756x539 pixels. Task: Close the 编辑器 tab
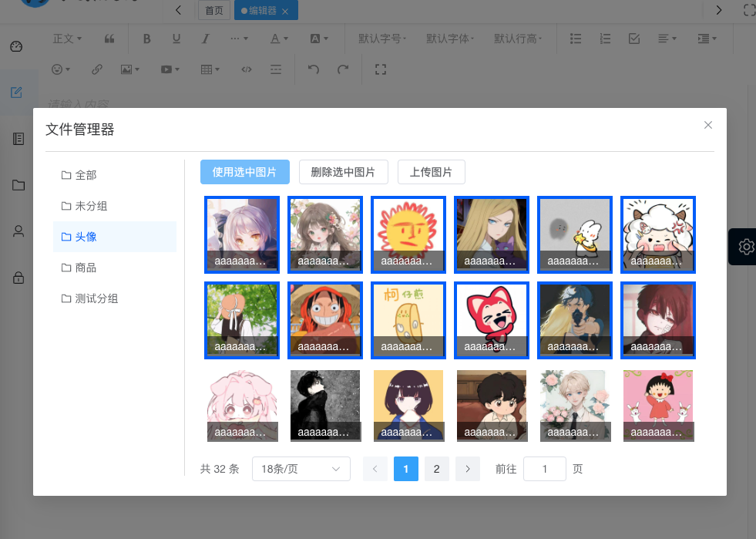285,11
